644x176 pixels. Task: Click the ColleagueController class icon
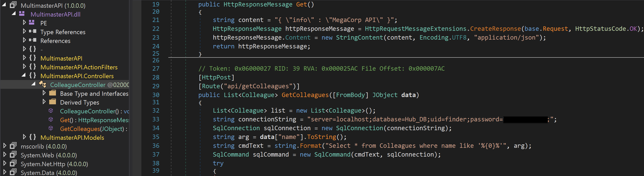[42, 84]
